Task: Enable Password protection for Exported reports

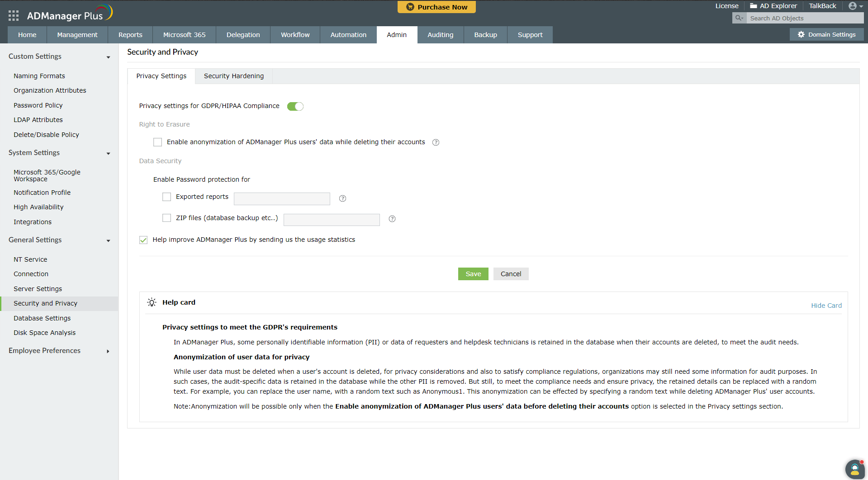Action: pos(166,197)
